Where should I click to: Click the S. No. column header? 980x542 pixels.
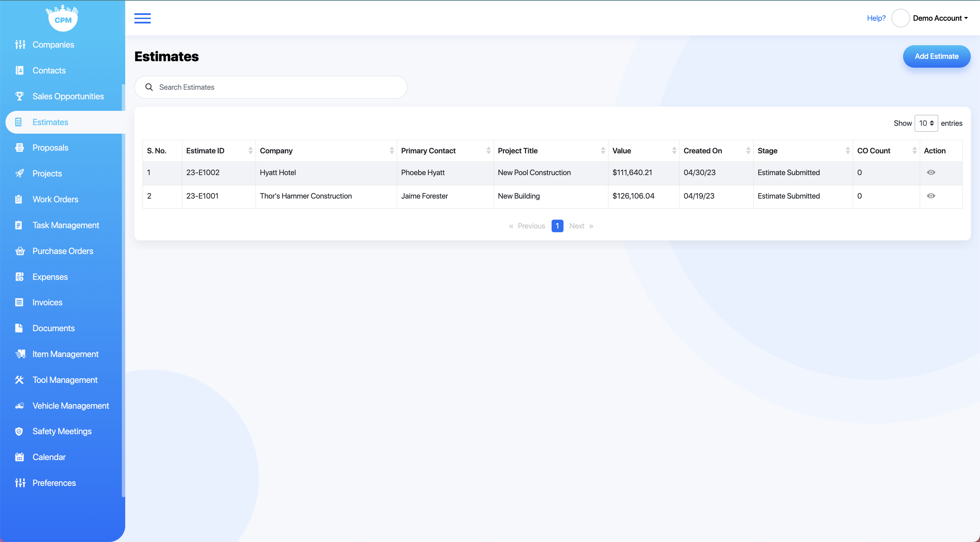click(162, 151)
